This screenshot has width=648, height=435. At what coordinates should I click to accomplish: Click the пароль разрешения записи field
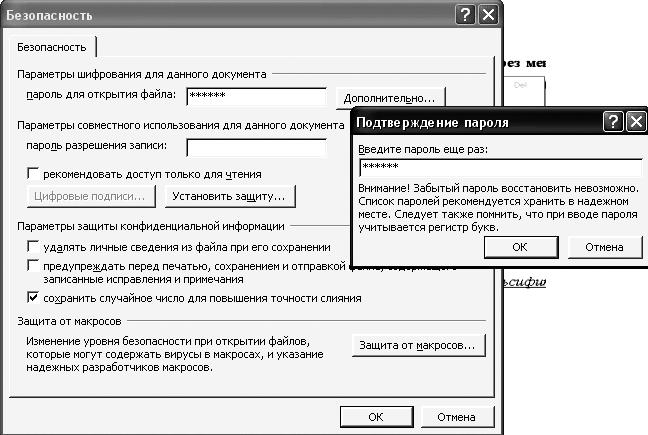pos(257,147)
